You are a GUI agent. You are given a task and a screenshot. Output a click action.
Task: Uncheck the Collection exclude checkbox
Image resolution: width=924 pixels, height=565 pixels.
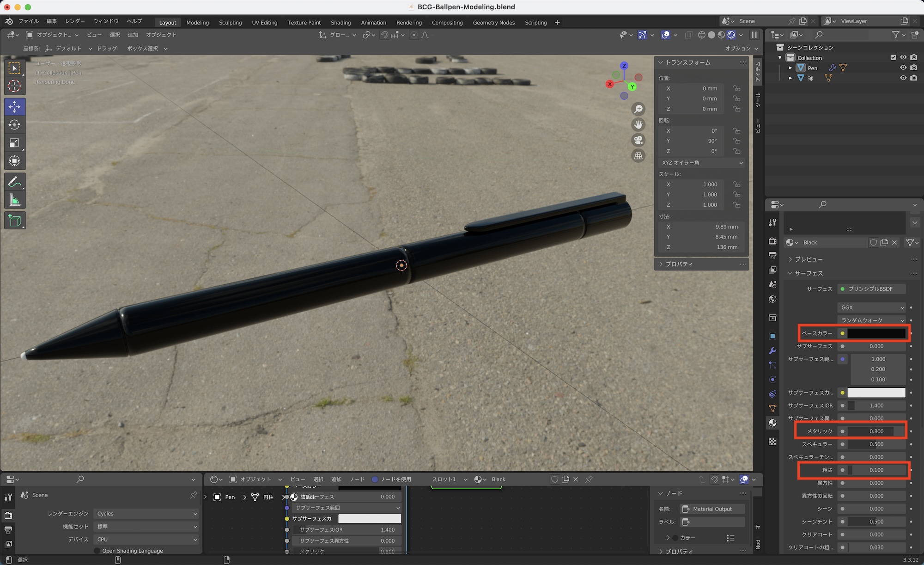[893, 57]
